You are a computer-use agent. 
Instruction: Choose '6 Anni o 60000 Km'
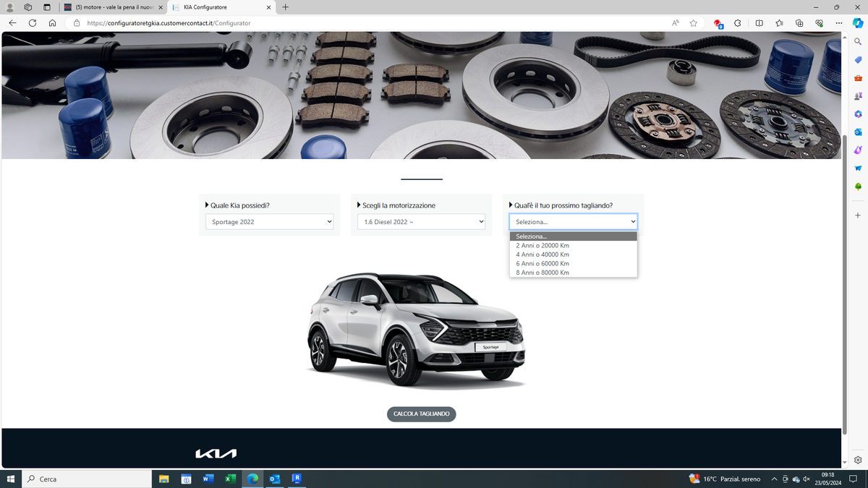573,264
